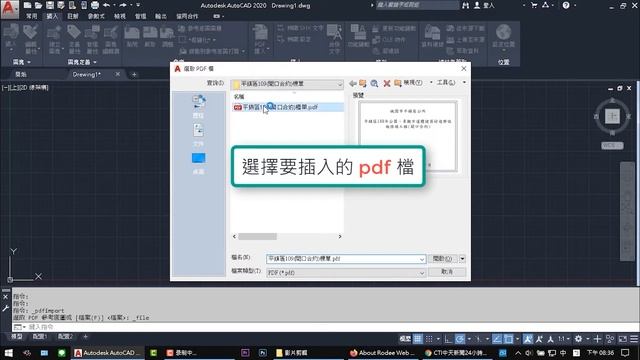Click the Cancel button in PDF dialog
Image resolution: width=640 pixels, height=360 pixels.
[447, 272]
